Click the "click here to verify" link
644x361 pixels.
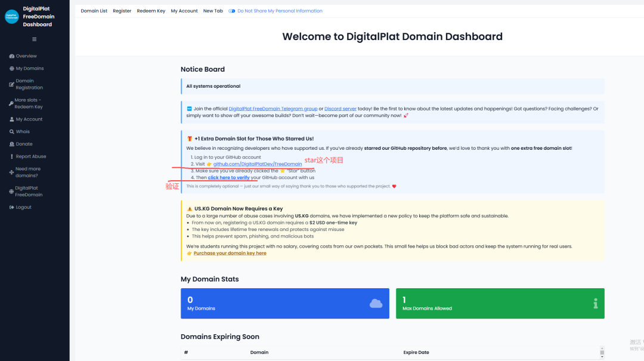tap(228, 178)
